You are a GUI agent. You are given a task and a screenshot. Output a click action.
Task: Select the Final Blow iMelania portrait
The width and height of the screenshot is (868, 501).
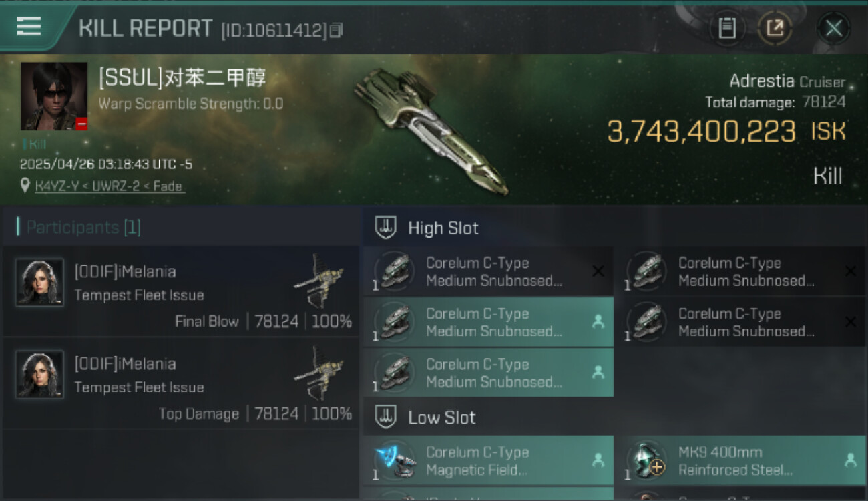click(x=39, y=283)
